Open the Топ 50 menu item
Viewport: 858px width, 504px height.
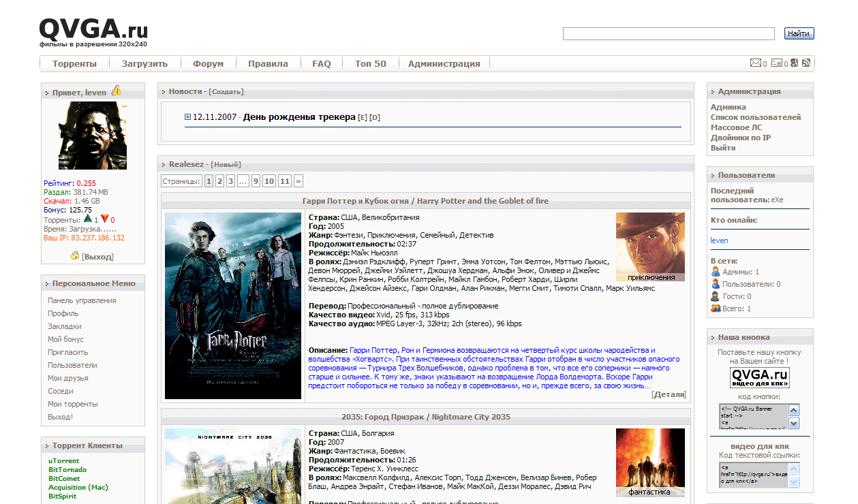[x=370, y=64]
